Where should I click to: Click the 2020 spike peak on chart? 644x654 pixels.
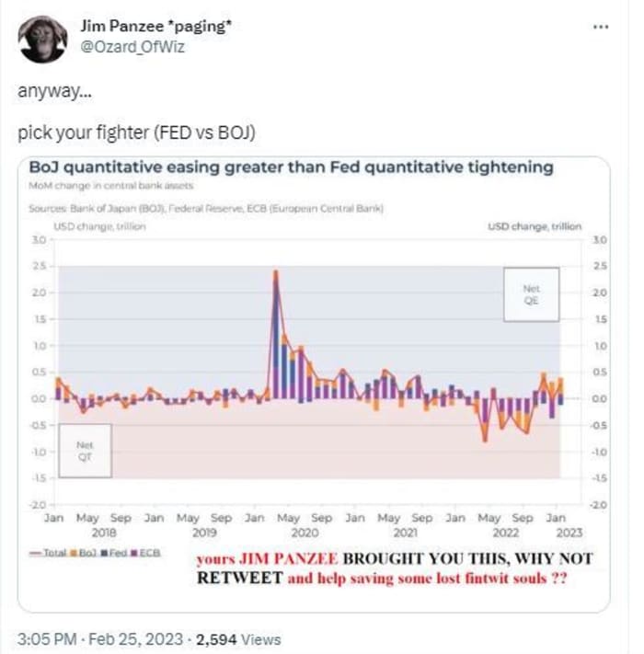point(276,273)
